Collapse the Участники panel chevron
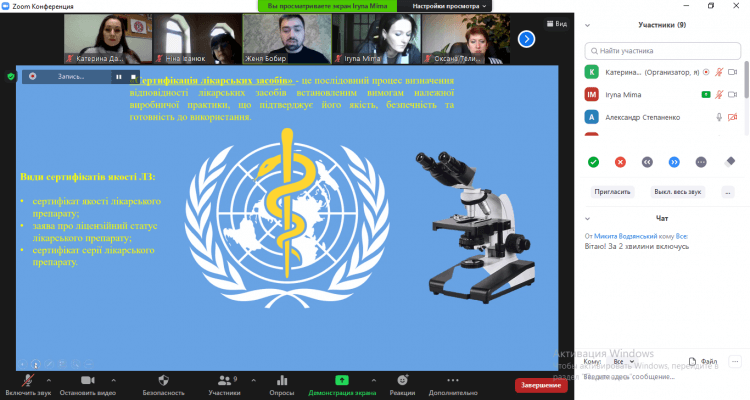Viewport: 750px width, 400px height. [x=587, y=25]
